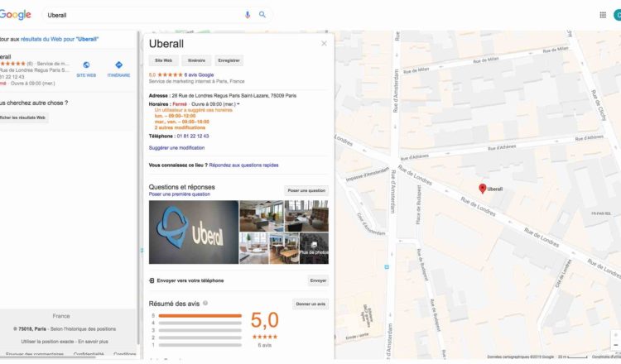This screenshot has height=364, width=621.
Task: Click the Envoyer button
Action: coord(318,280)
